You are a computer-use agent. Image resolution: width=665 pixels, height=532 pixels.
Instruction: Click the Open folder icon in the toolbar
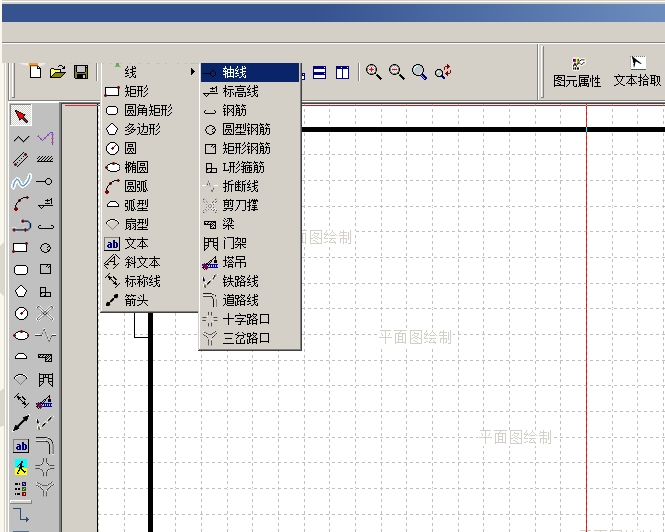pos(58,72)
